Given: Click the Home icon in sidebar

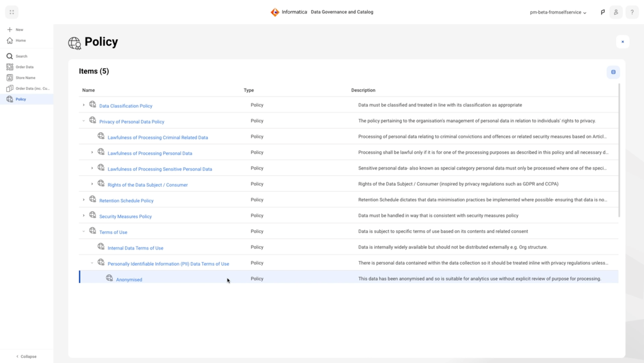Looking at the screenshot, I should (9, 41).
